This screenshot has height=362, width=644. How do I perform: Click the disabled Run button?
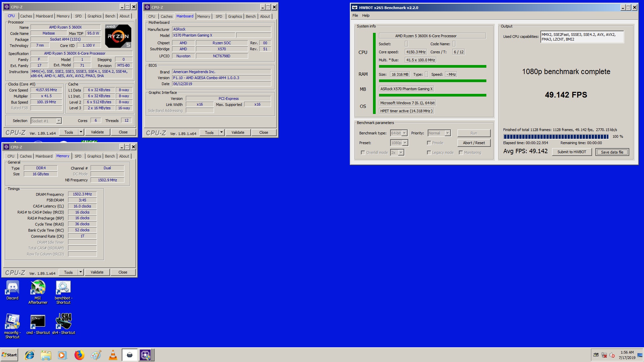474,133
